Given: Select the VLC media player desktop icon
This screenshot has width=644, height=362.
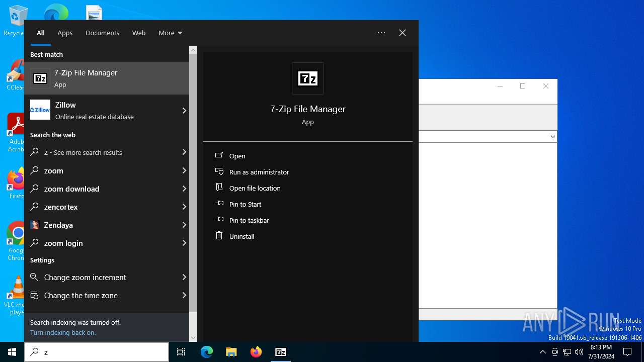Looking at the screenshot, I should click(15, 296).
